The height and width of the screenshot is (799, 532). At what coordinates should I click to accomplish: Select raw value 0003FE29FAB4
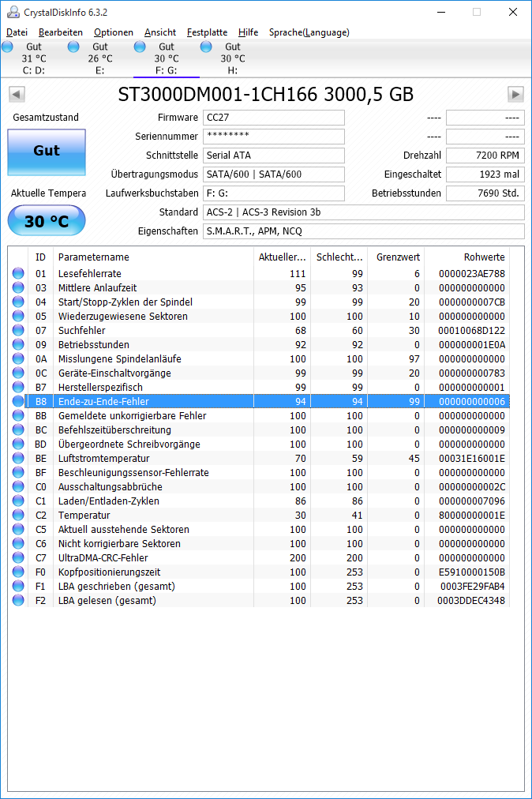pyautogui.click(x=472, y=587)
